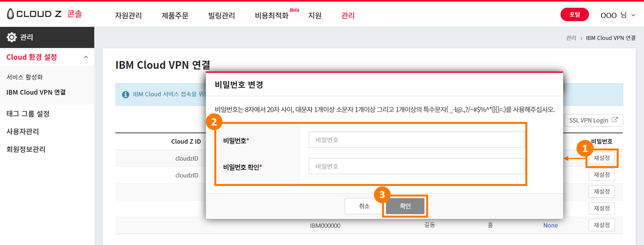This screenshot has width=644, height=245.
Task: Open 서비스 활성화 in sidebar
Action: click(x=25, y=77)
